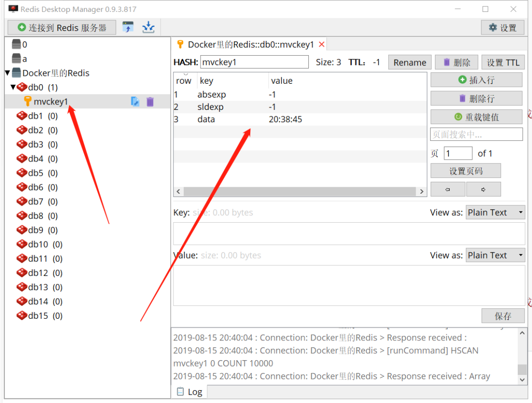Click 删除行 delete row button
Viewport: 532px width, 403px height.
click(476, 99)
